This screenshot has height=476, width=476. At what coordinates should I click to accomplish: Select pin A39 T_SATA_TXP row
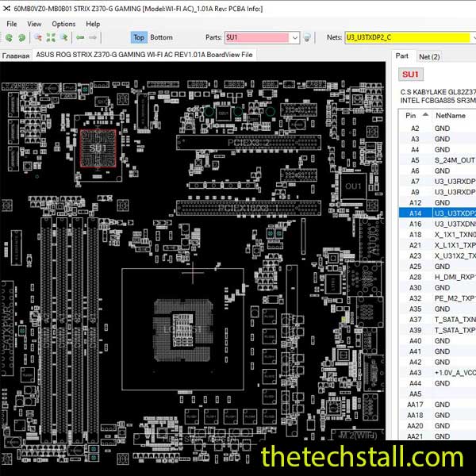click(x=437, y=330)
